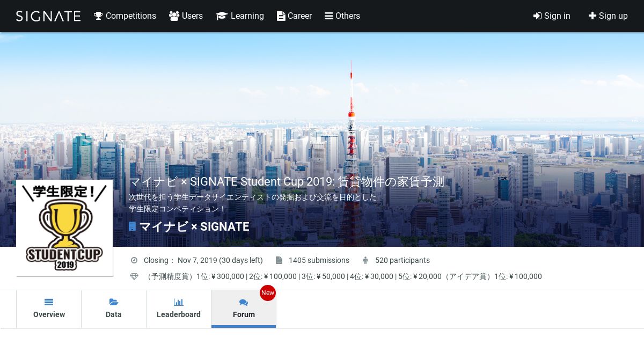Click the list icon on Overview tab

tap(49, 302)
